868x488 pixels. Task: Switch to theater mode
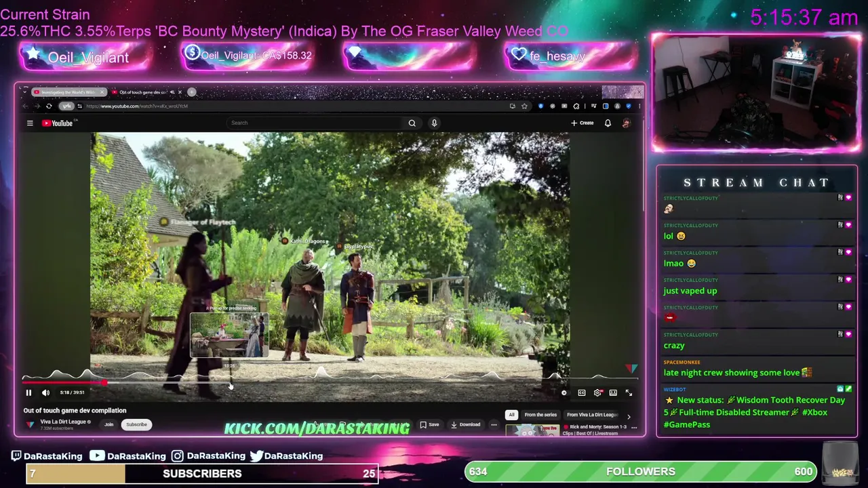coord(613,393)
